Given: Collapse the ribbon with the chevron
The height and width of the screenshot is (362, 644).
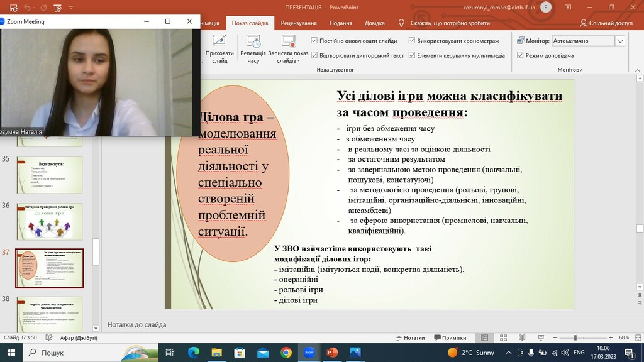Looking at the screenshot, I should [638, 70].
